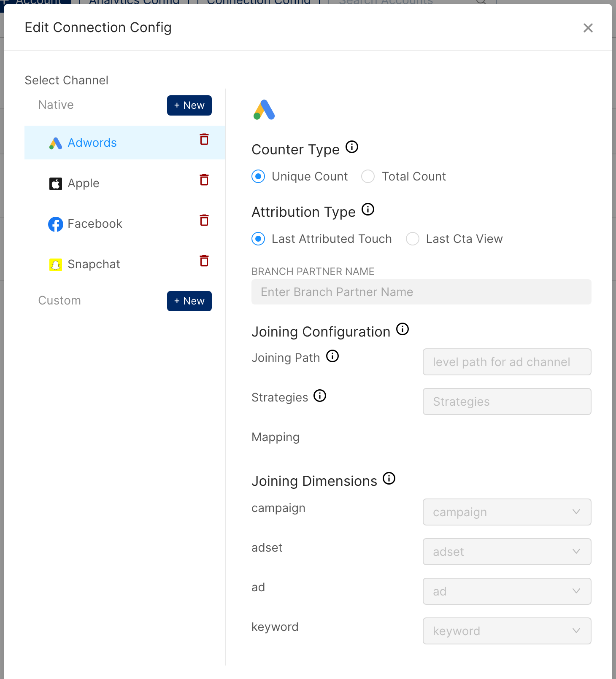Add new Native channel

[x=189, y=105]
